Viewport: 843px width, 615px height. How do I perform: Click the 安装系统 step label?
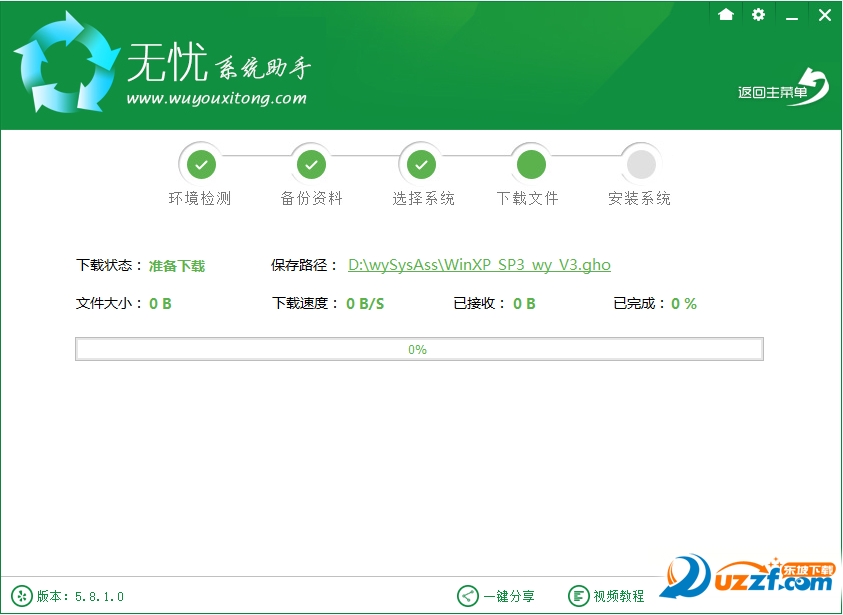(x=639, y=198)
